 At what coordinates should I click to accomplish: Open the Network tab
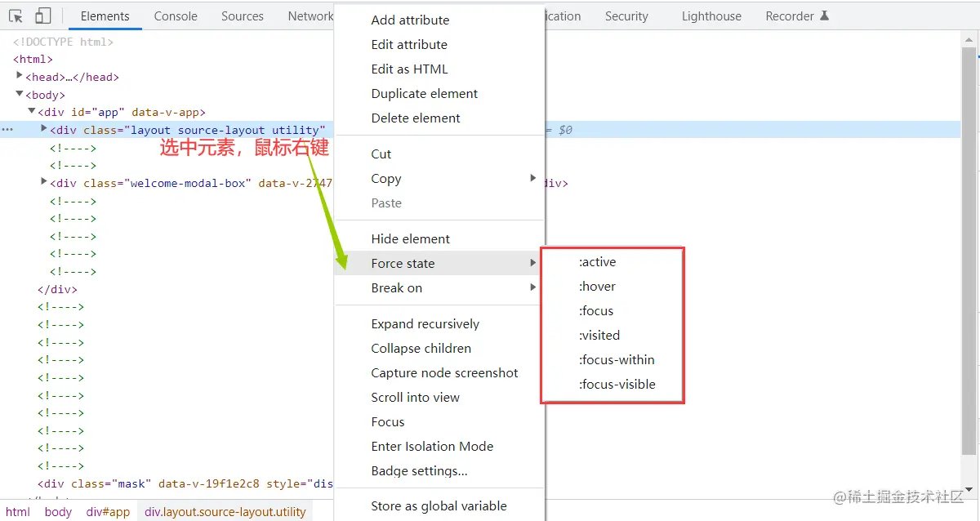pos(310,16)
